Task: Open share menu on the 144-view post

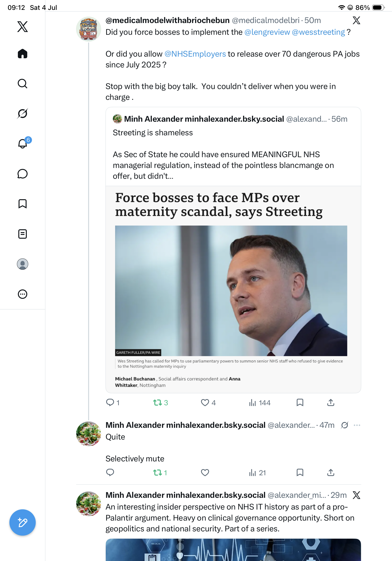Action: click(x=331, y=402)
